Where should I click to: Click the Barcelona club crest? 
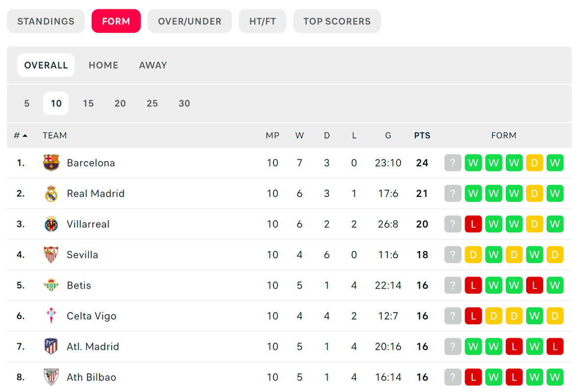(51, 163)
